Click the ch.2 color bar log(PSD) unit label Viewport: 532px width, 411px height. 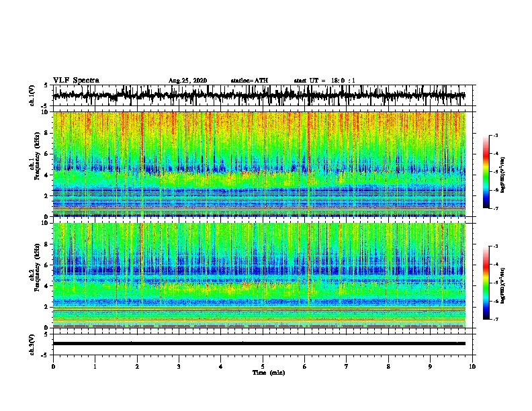coord(503,286)
